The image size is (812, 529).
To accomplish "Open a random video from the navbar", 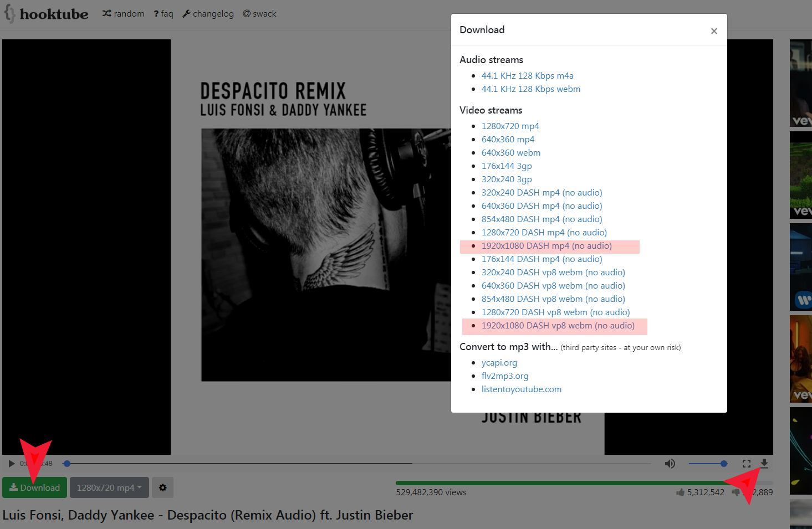I will coord(123,14).
